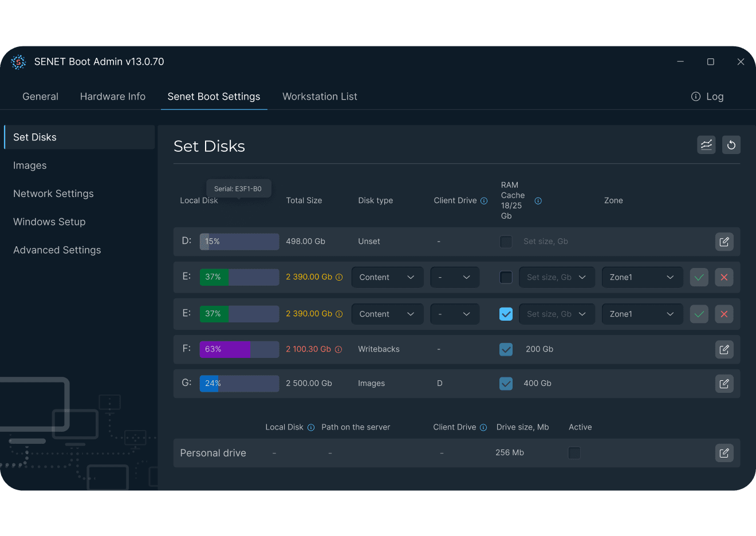Toggle RAM cache checkbox for G: disk
The image size is (756, 536).
506,384
